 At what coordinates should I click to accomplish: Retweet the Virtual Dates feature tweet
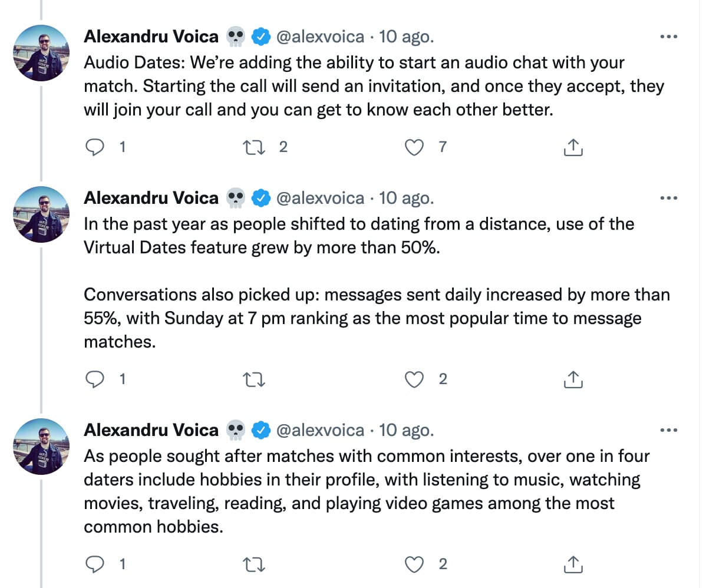255,380
